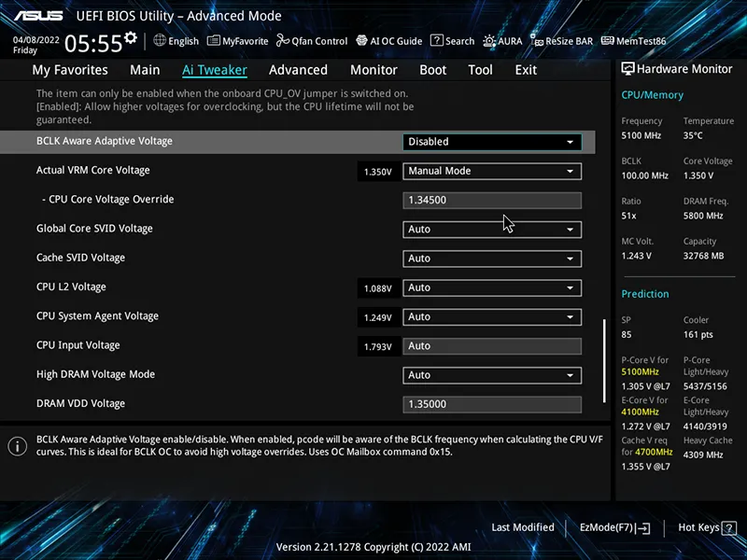Open the Advanced tab

tap(298, 70)
